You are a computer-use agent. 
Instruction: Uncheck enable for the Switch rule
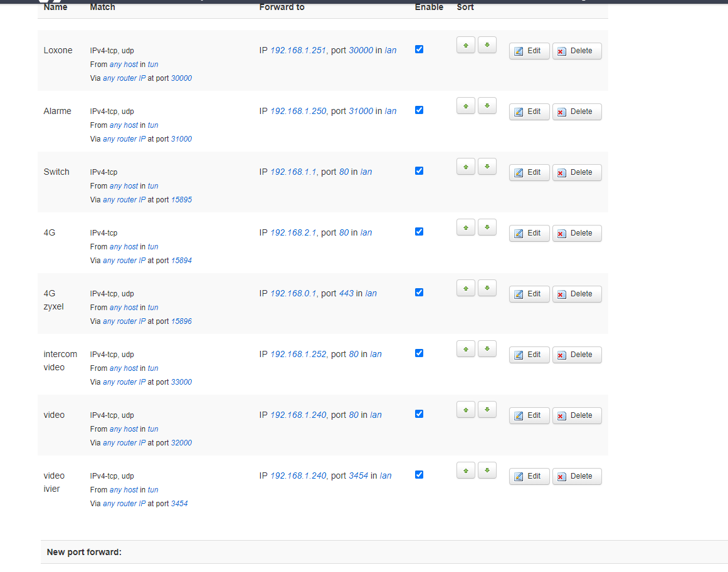tap(419, 171)
